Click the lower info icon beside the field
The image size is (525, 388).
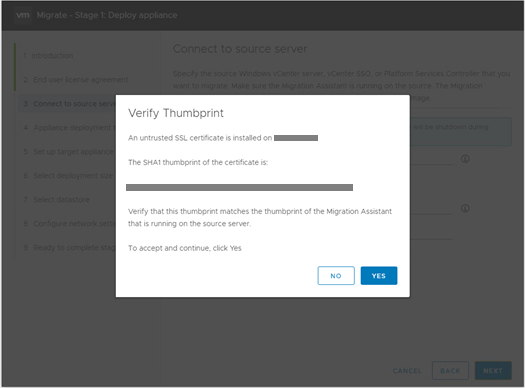pos(465,208)
